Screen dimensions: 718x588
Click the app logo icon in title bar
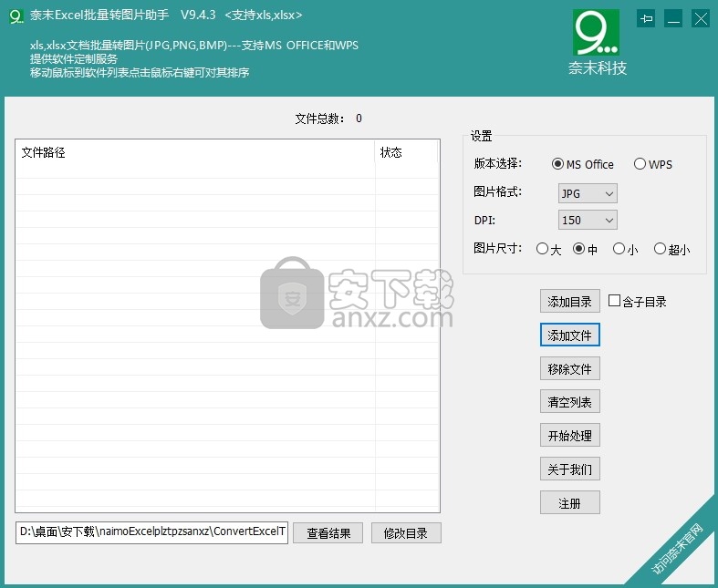pyautogui.click(x=16, y=16)
